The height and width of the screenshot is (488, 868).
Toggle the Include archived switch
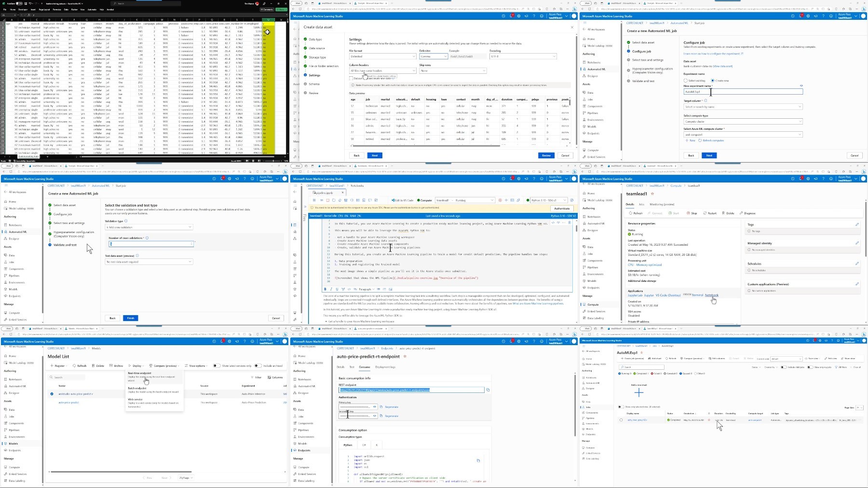pyautogui.click(x=258, y=366)
